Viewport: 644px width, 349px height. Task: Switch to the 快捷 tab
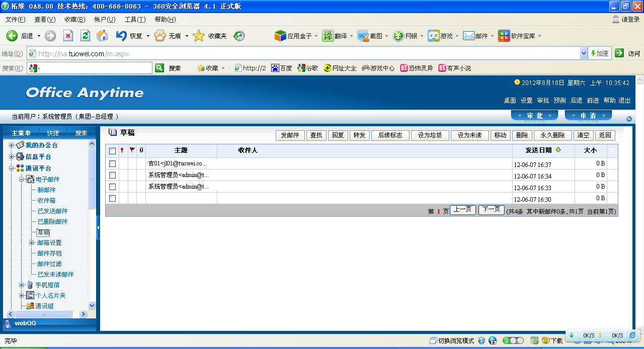53,133
